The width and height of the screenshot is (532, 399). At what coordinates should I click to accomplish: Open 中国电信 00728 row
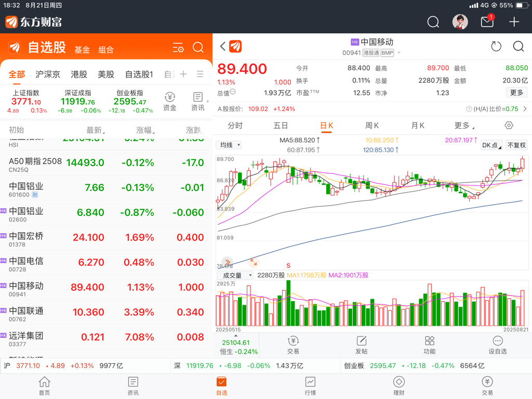pos(106,263)
